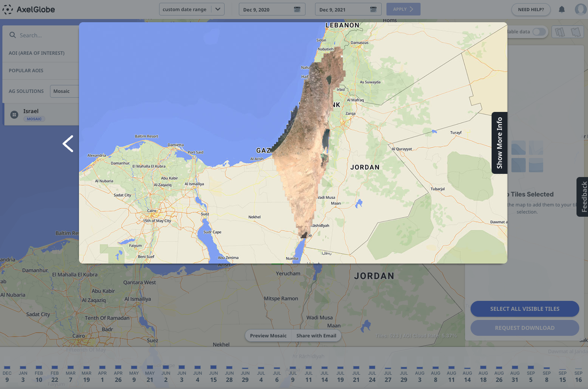Open the user profile avatar
Image resolution: width=588 pixels, height=389 pixels.
click(580, 10)
